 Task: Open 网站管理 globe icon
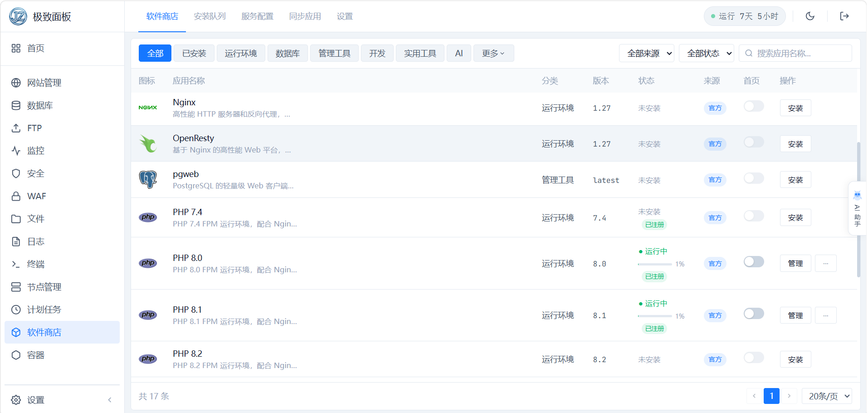coord(16,83)
